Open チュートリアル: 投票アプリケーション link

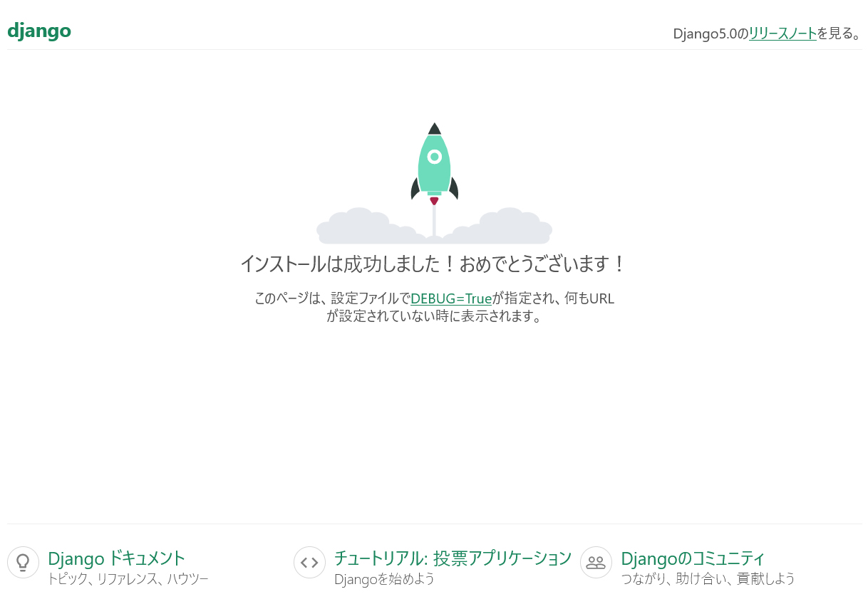[453, 558]
